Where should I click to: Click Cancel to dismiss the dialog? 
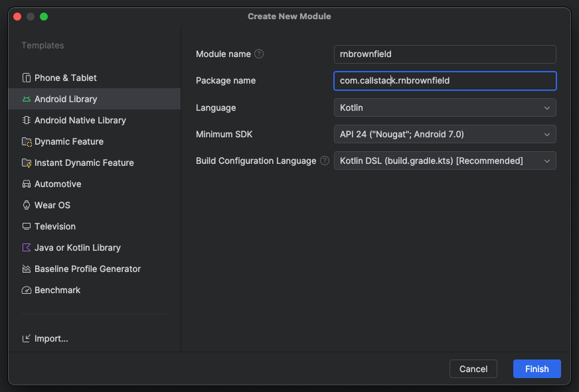click(x=473, y=369)
